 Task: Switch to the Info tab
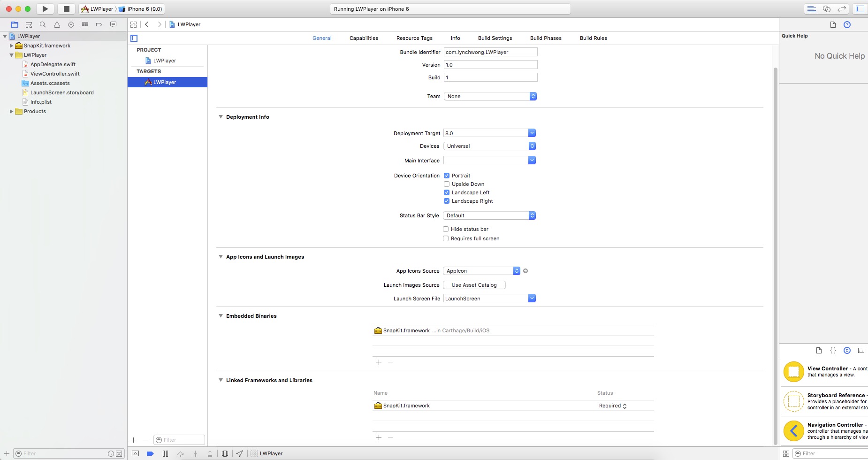click(455, 38)
